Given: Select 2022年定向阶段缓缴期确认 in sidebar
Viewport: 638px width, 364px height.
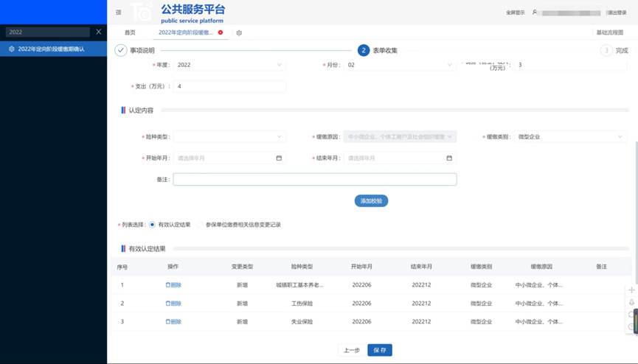Looking at the screenshot, I should (52, 49).
